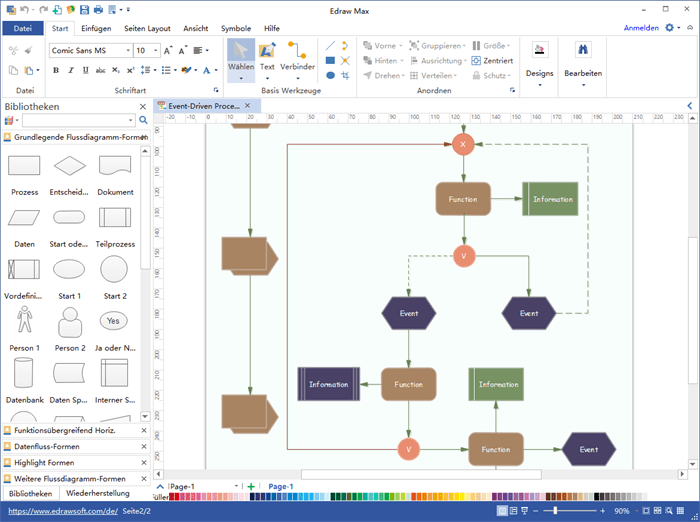Open the font name dropdown
Image resolution: width=700 pixels, height=522 pixels.
(x=128, y=50)
